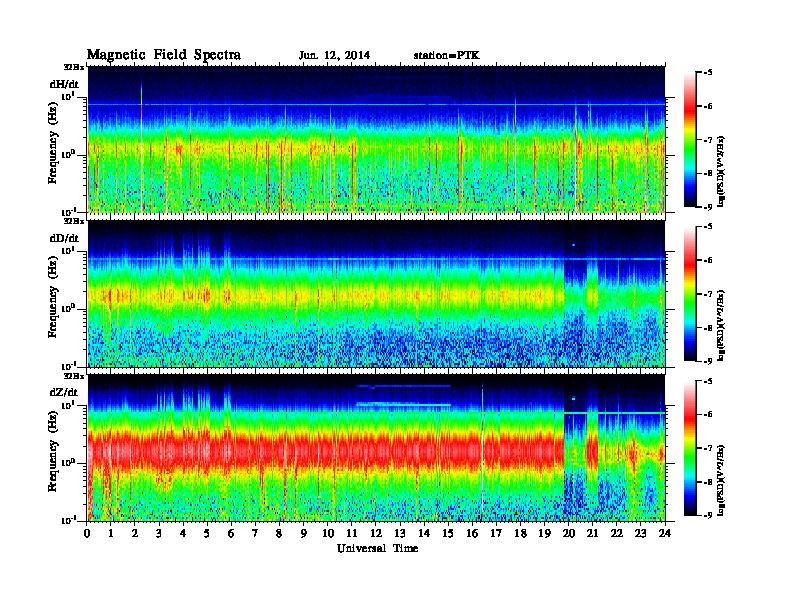Viewport: 792px width, 612px height.
Task: Click hour label "7" on time axis
Action: (255, 533)
